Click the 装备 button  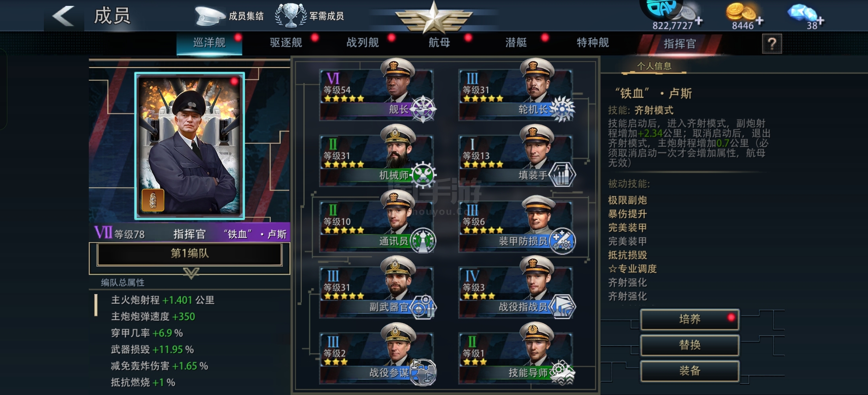click(x=690, y=371)
